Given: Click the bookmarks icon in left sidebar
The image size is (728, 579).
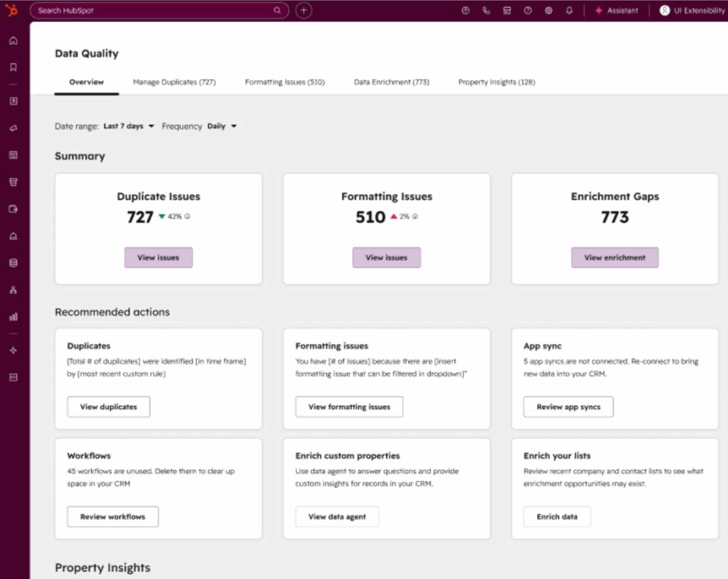Looking at the screenshot, I should (14, 67).
